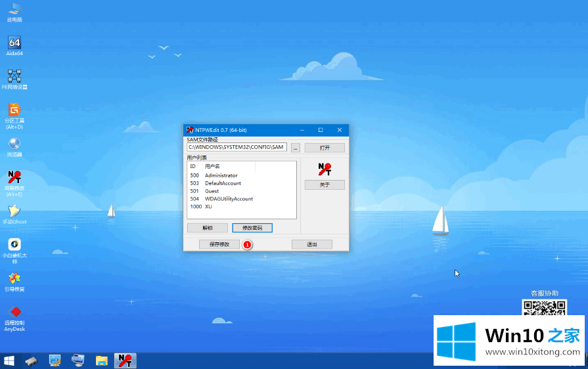Click the NTPWEdit title bar app icon
The height and width of the screenshot is (369, 588).
click(x=190, y=130)
